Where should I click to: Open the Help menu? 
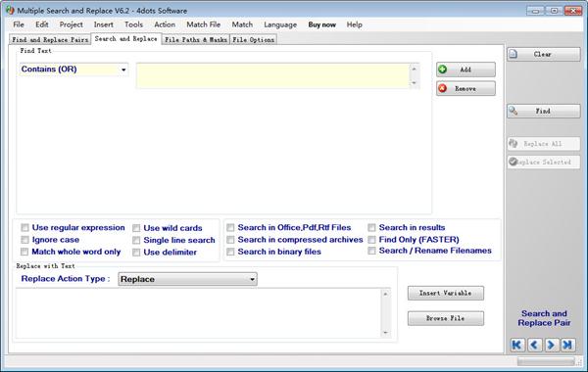coord(355,24)
